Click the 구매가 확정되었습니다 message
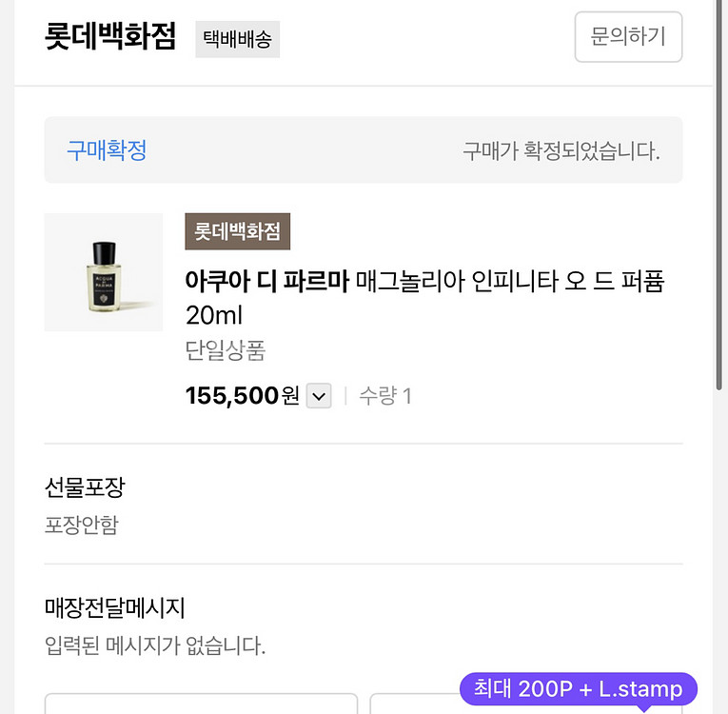 coord(561,150)
